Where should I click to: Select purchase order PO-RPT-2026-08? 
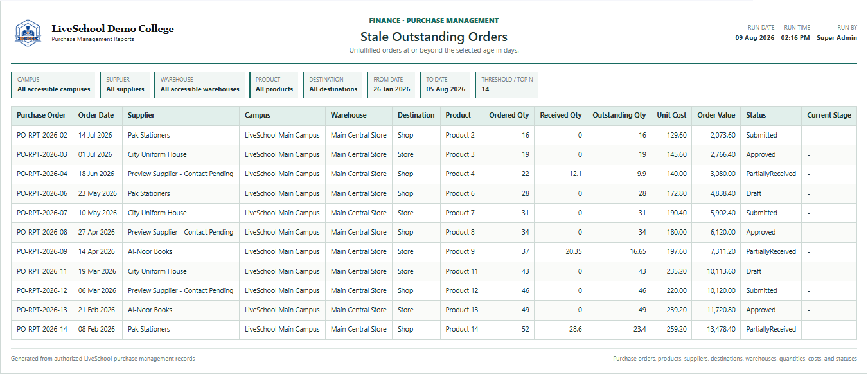[x=42, y=232]
